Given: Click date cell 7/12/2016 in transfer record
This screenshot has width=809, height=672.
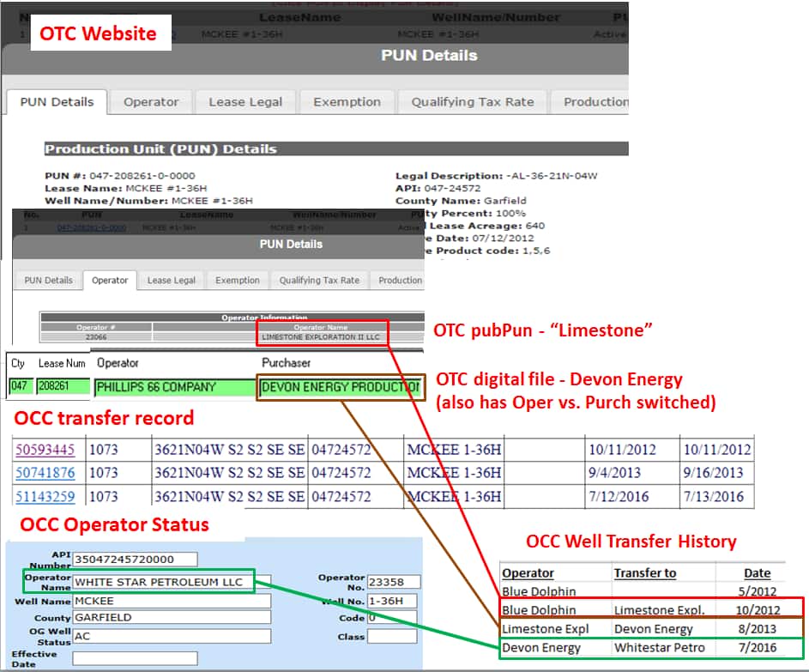Looking at the screenshot, I should pyautogui.click(x=619, y=497).
